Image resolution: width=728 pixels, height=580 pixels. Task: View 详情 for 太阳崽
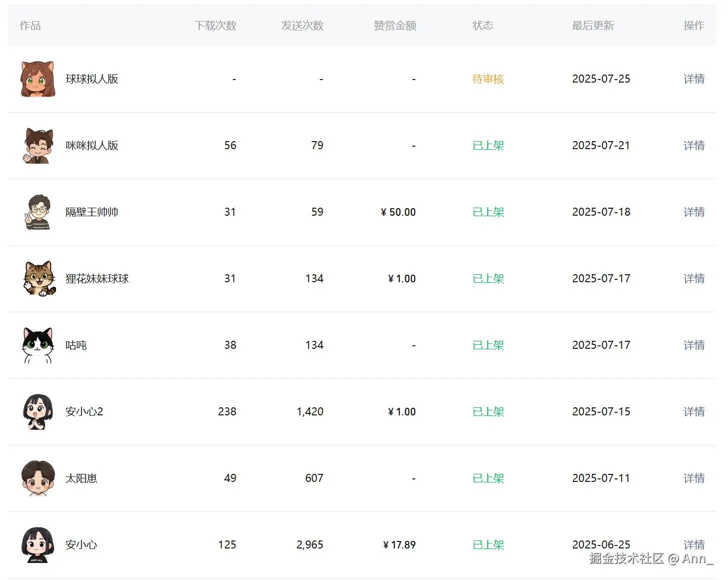tap(693, 478)
